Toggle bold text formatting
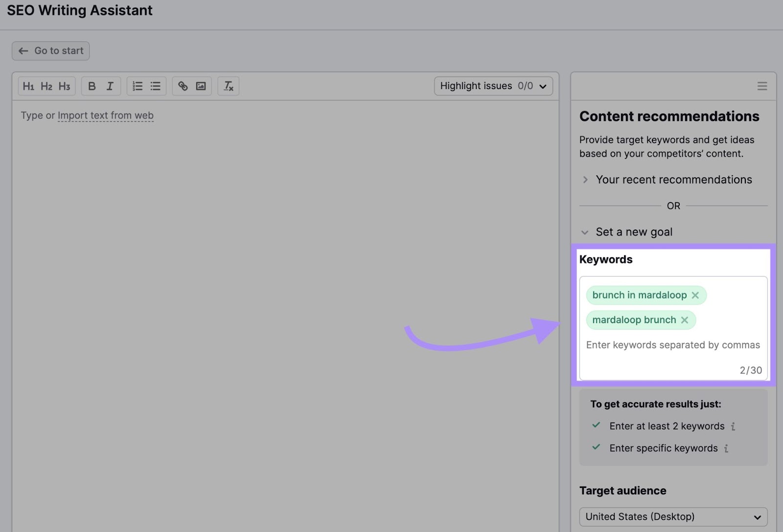This screenshot has height=532, width=783. 92,86
